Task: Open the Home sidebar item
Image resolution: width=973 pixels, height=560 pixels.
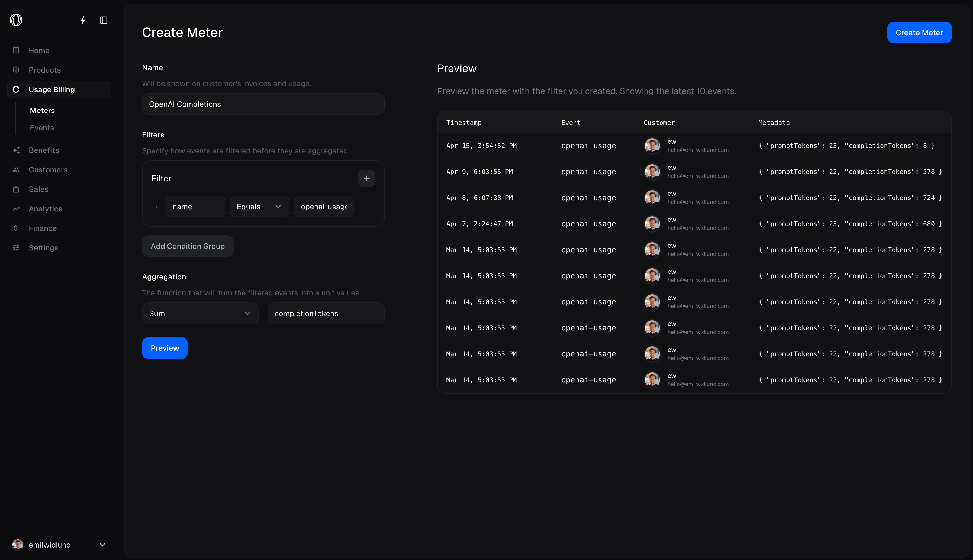Action: click(39, 50)
